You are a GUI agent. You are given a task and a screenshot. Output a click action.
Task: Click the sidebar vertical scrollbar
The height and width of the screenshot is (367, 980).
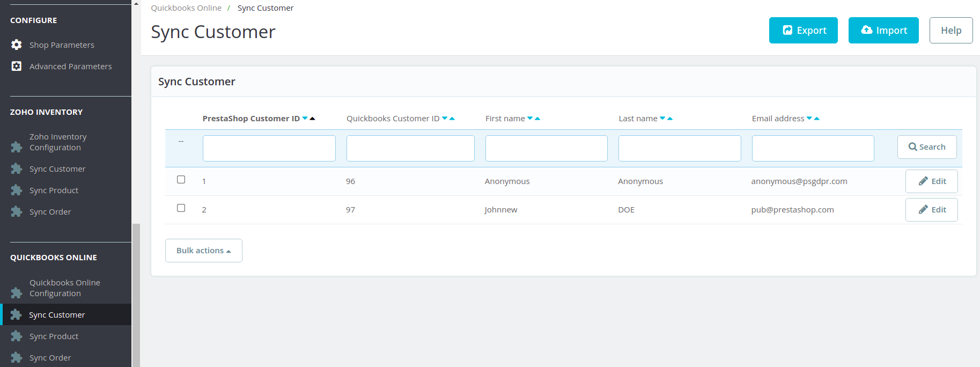click(136, 295)
